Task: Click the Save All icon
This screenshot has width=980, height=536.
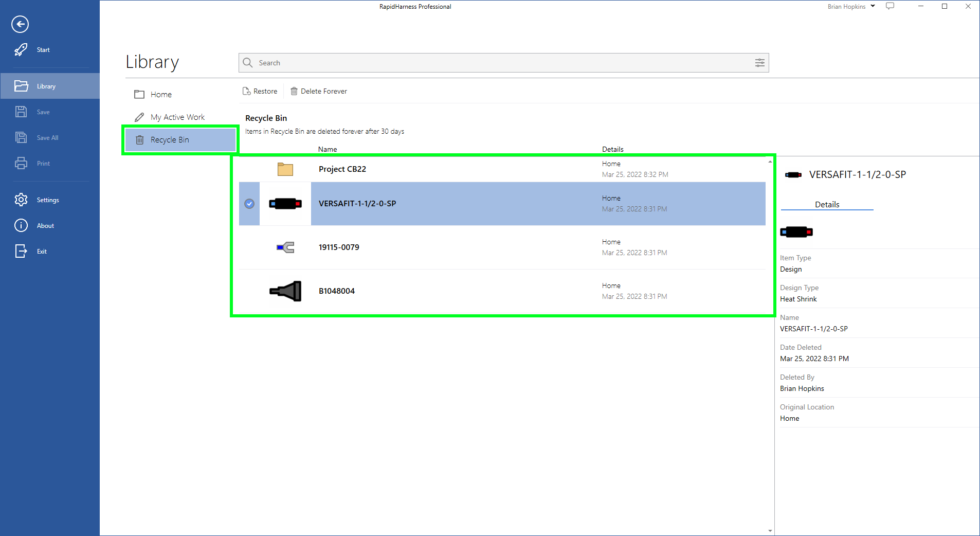Action: 21,137
